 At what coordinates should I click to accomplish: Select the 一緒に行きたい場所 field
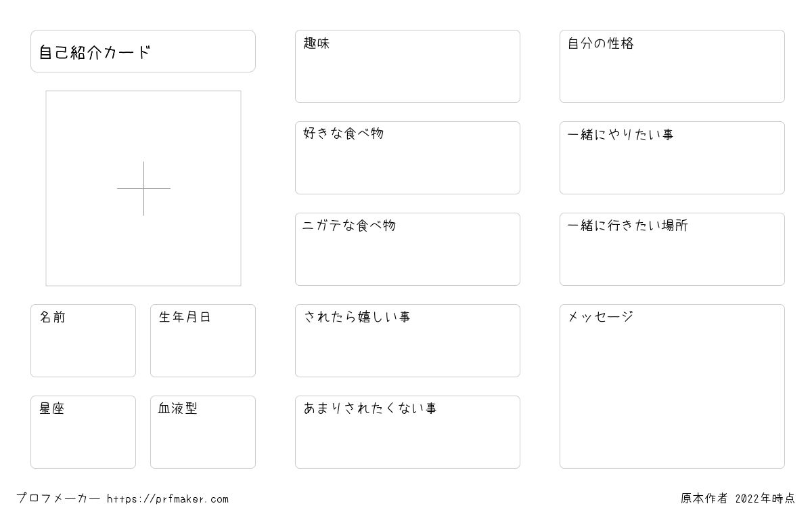[x=672, y=249]
